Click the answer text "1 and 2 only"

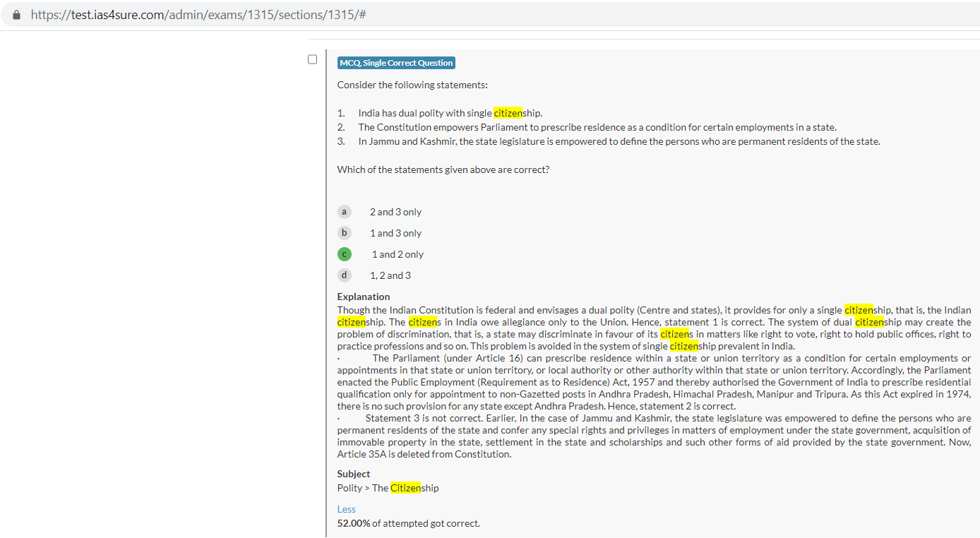click(398, 254)
